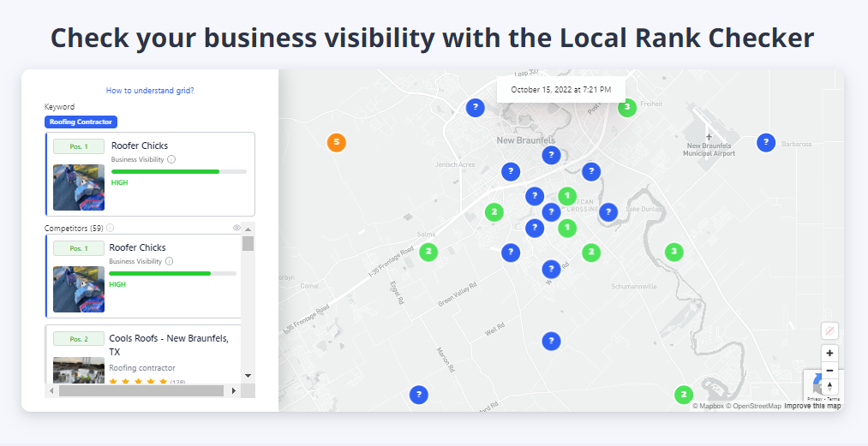Click HIGH label in top Roofer Chicks card
This screenshot has width=868, height=446.
tap(120, 182)
